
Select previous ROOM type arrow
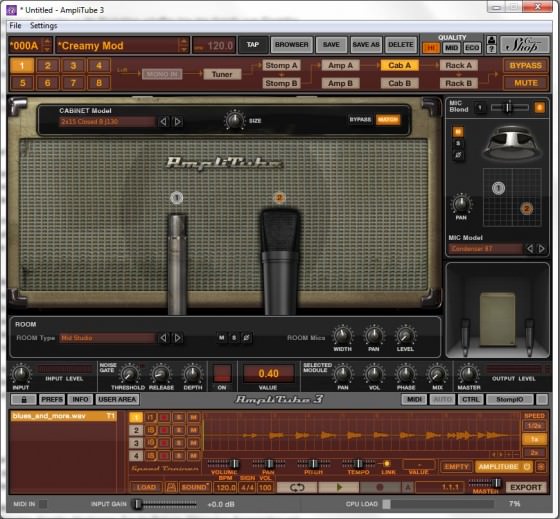[x=163, y=338]
